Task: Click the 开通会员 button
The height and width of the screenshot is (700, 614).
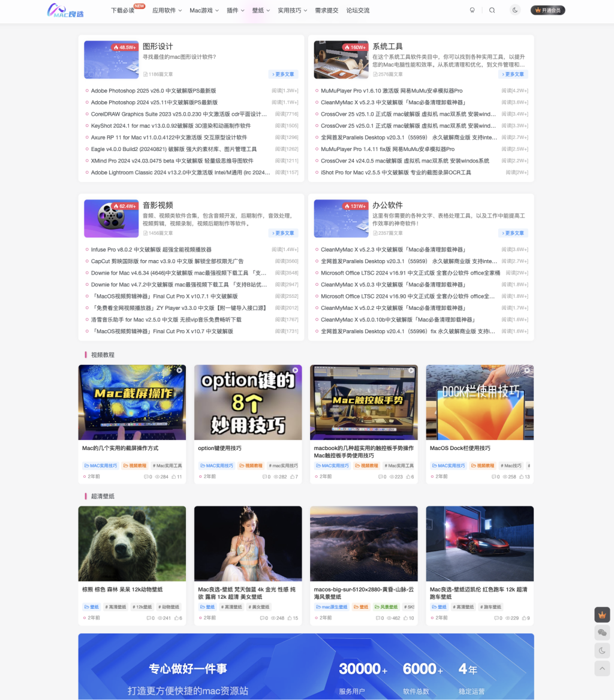Action: [x=548, y=10]
